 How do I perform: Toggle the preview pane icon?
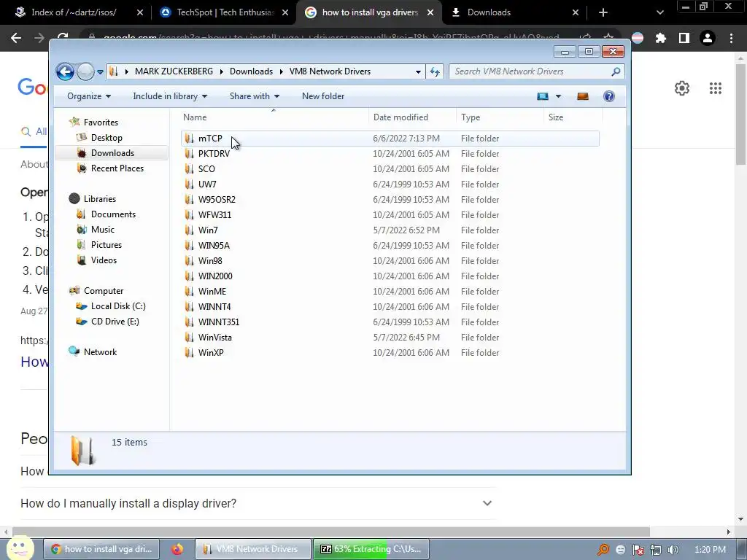click(583, 96)
